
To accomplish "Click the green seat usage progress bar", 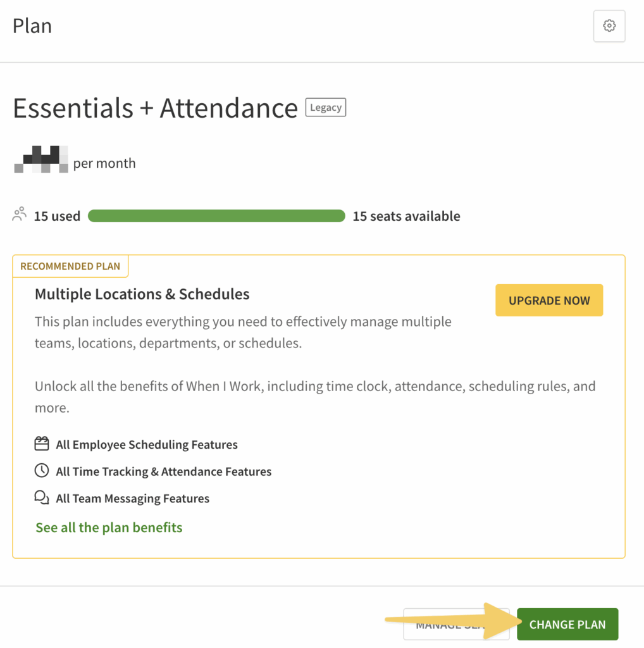I will [216, 216].
